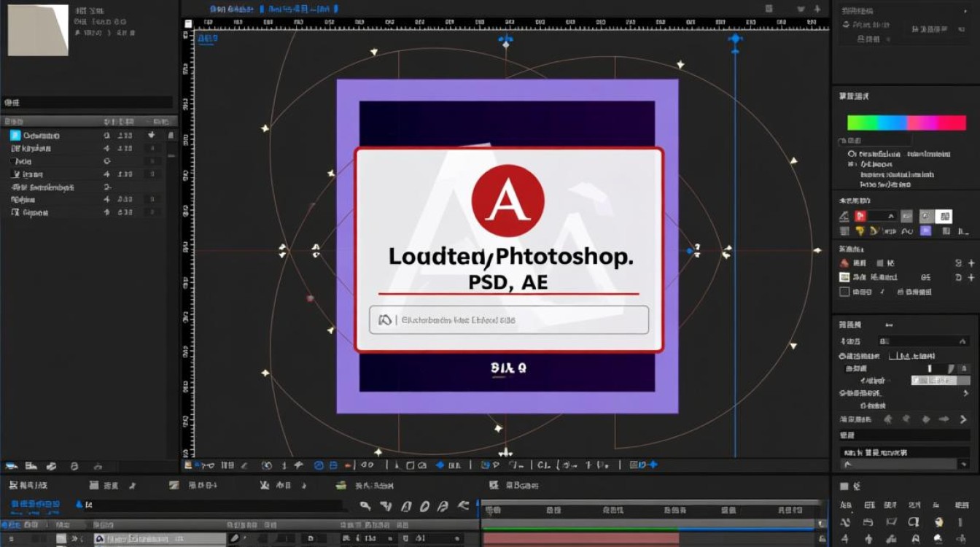Click the blue diamond keyframe marker above canvas
This screenshot has height=547, width=980.
click(x=735, y=39)
